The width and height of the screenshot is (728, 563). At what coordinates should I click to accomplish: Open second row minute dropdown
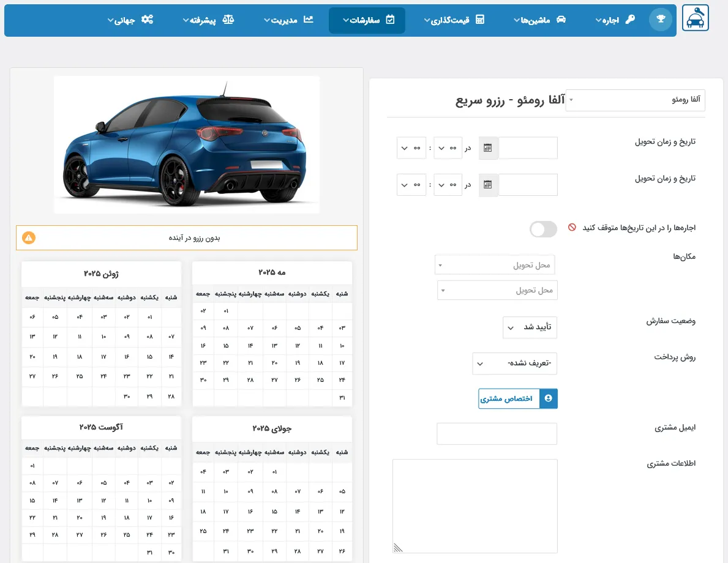point(411,185)
